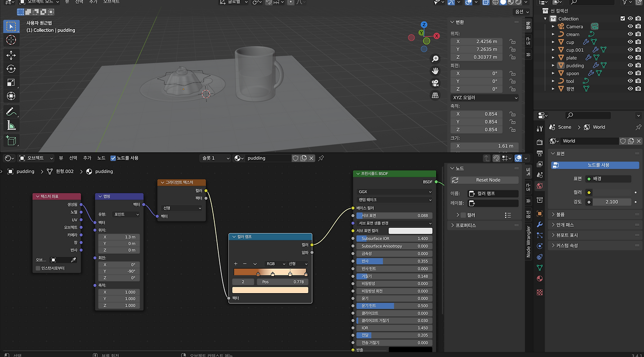Open the Mapping node Point type dropdown
Screen dimensions: 644x357
tap(126, 214)
